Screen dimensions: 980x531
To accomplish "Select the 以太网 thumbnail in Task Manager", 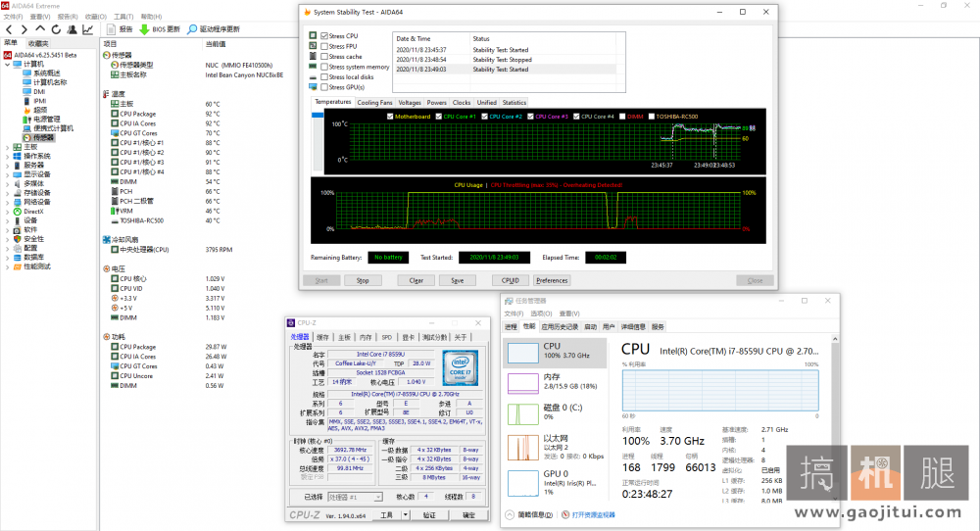I will pyautogui.click(x=523, y=448).
